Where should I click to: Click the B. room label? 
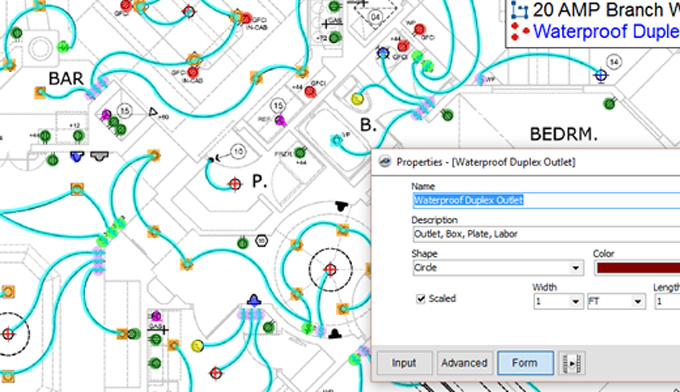tap(368, 125)
